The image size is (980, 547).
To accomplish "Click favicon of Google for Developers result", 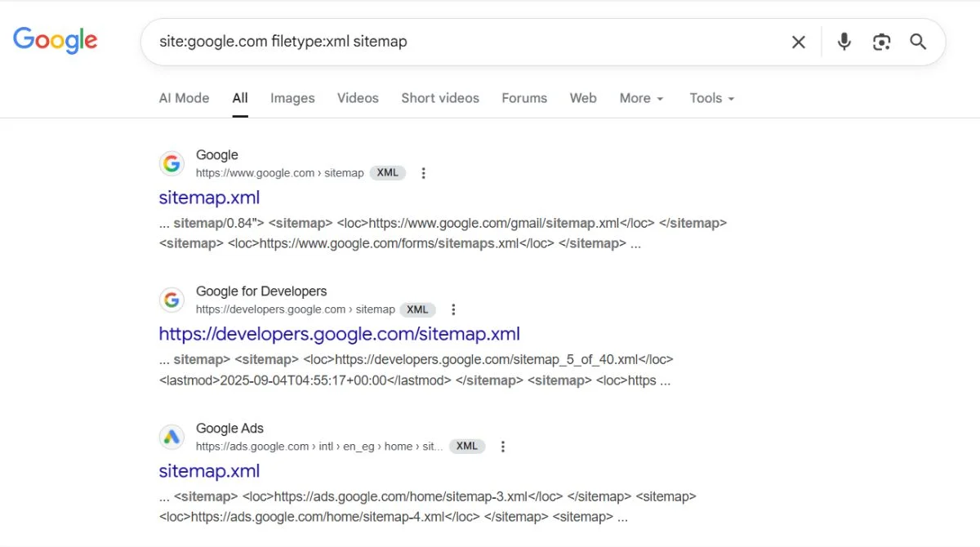I will (171, 300).
